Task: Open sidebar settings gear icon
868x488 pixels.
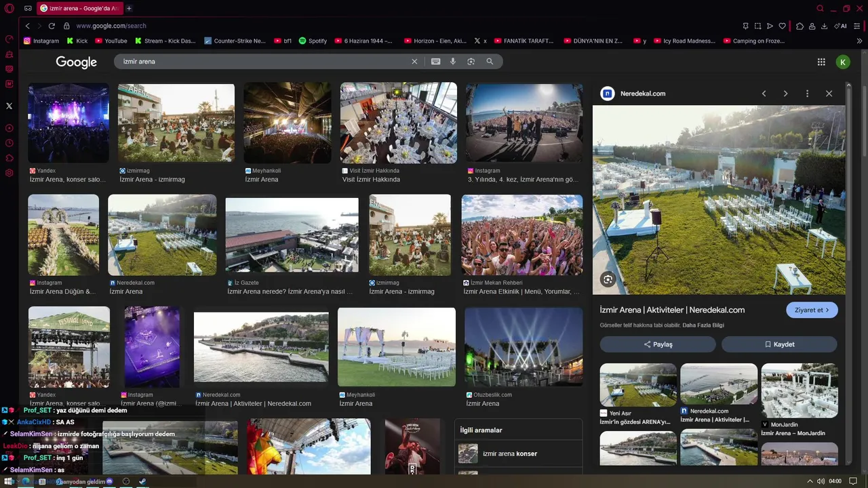Action: tap(9, 173)
